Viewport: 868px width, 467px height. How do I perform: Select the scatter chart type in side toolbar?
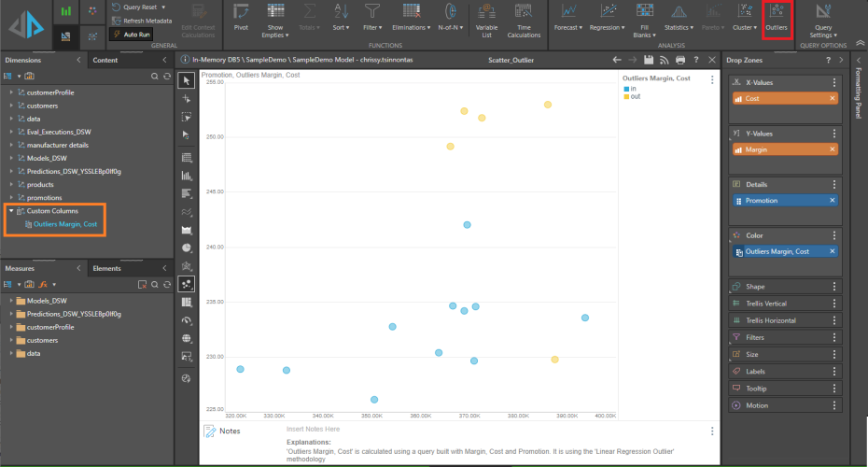(187, 284)
